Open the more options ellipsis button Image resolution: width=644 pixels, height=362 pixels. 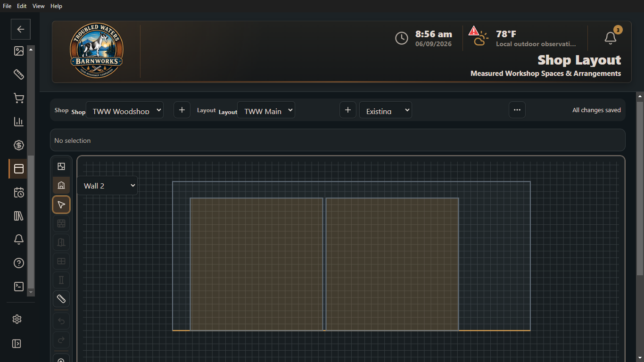pos(517,110)
